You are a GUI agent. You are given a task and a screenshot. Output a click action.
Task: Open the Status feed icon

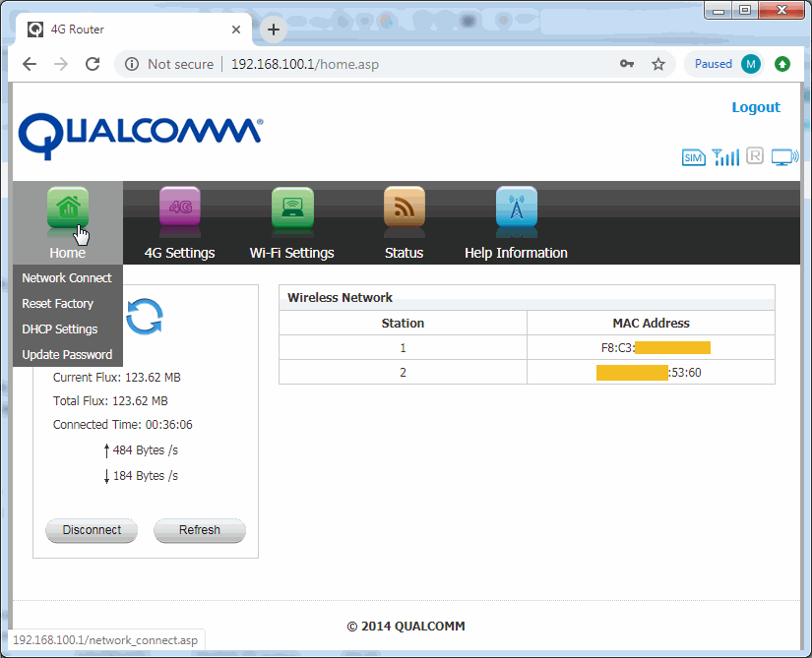point(405,207)
